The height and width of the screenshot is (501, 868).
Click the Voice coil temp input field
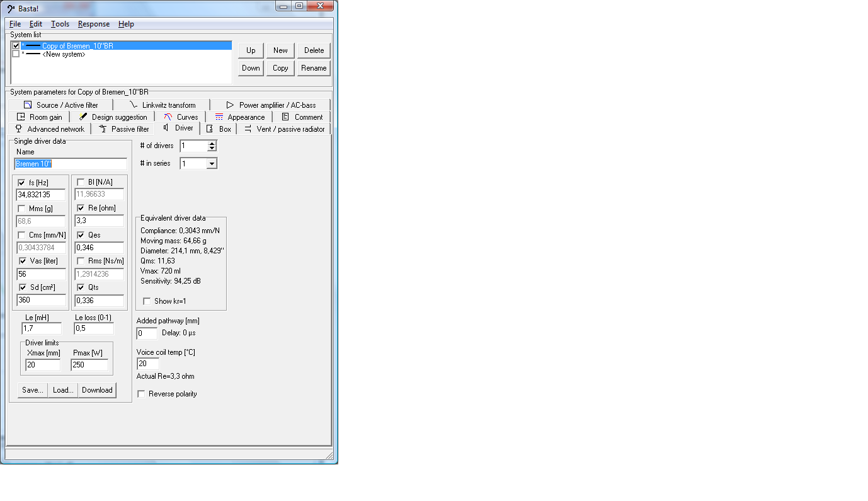coord(147,364)
